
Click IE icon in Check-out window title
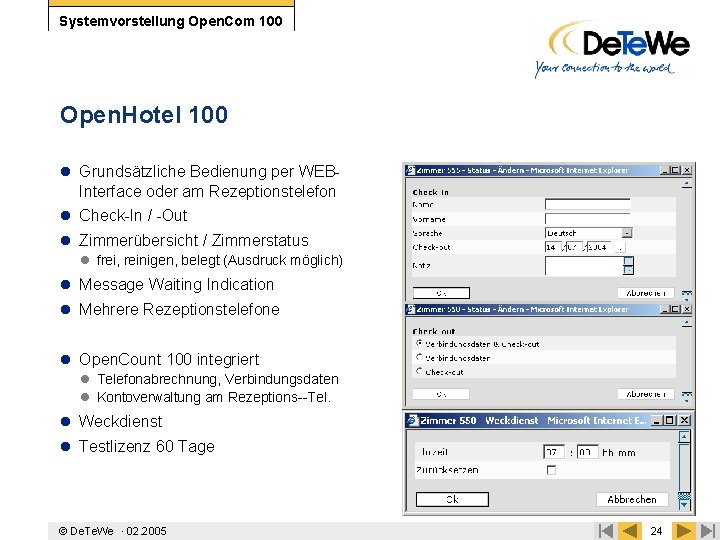pyautogui.click(x=410, y=309)
